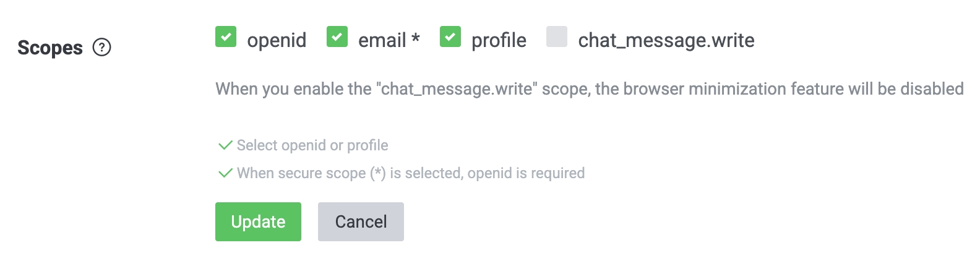
Task: Click the profile label text
Action: coord(499,41)
